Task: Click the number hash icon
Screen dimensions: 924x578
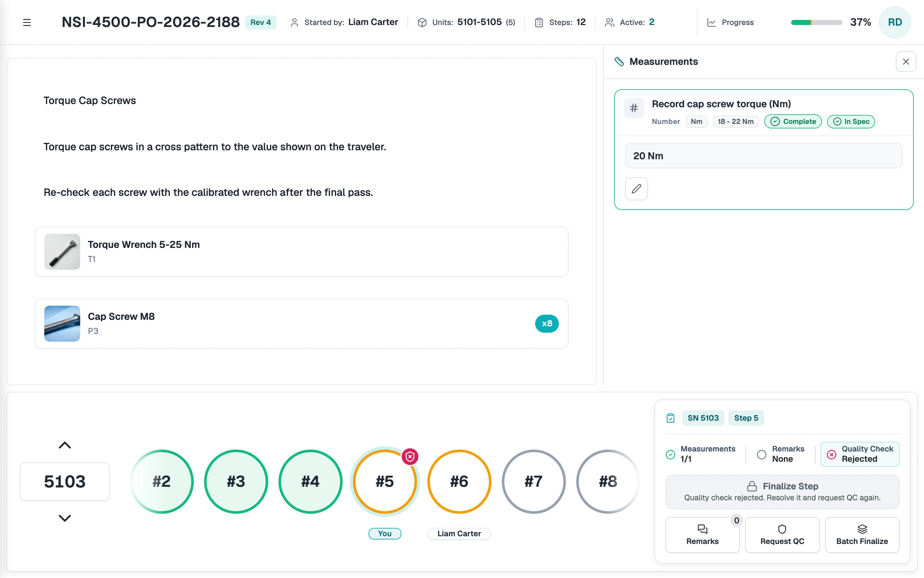Action: tap(634, 108)
